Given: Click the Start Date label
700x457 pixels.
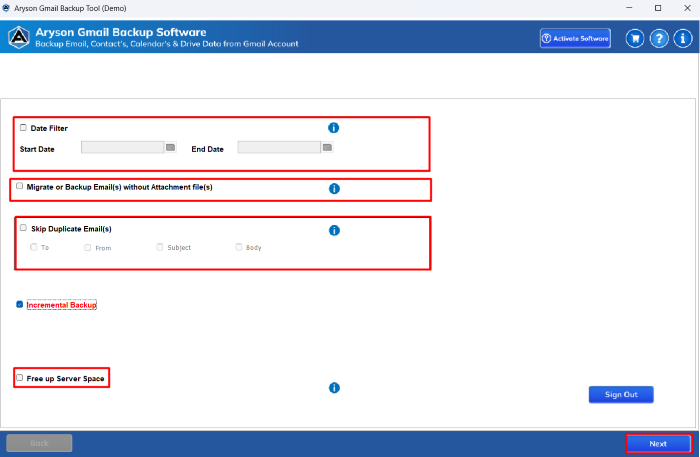Looking at the screenshot, I should click(37, 149).
